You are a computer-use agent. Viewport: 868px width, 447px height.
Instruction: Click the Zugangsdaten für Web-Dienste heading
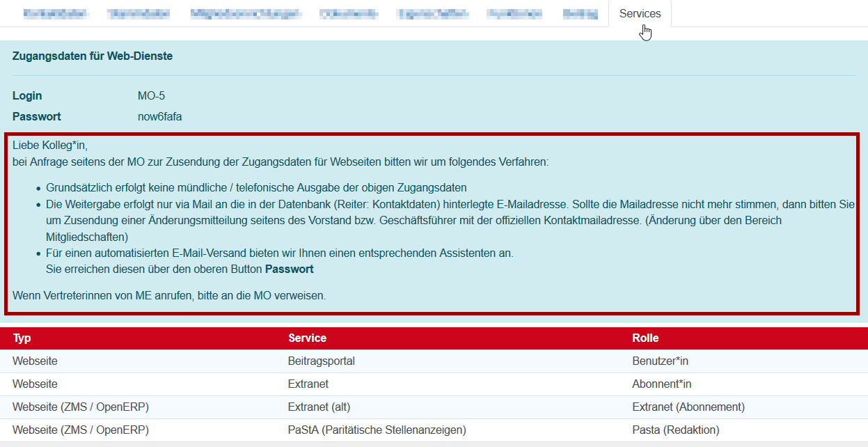[93, 56]
